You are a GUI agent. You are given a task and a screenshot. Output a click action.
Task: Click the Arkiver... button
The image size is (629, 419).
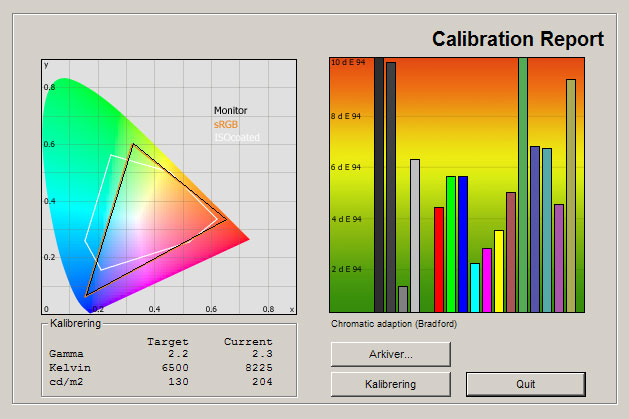(391, 354)
